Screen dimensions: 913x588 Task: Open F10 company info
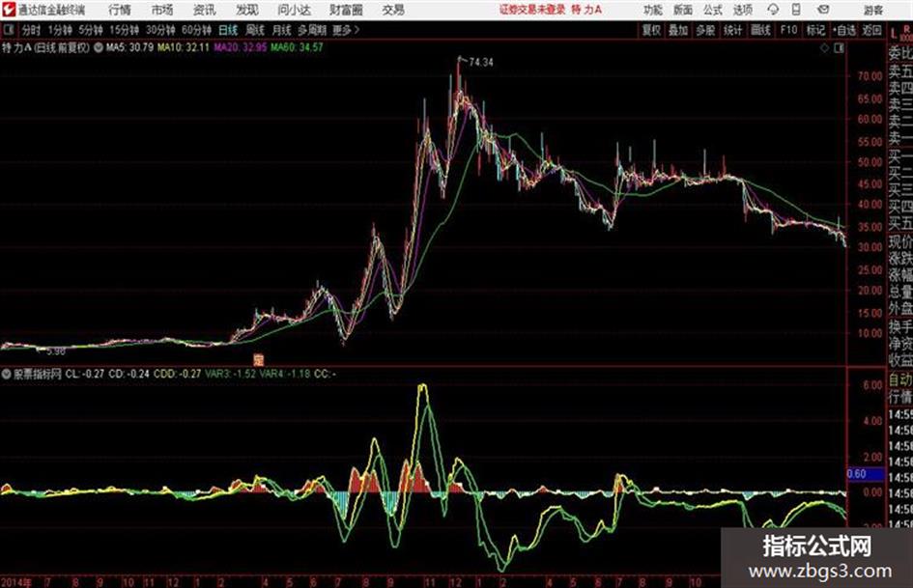pos(788,30)
